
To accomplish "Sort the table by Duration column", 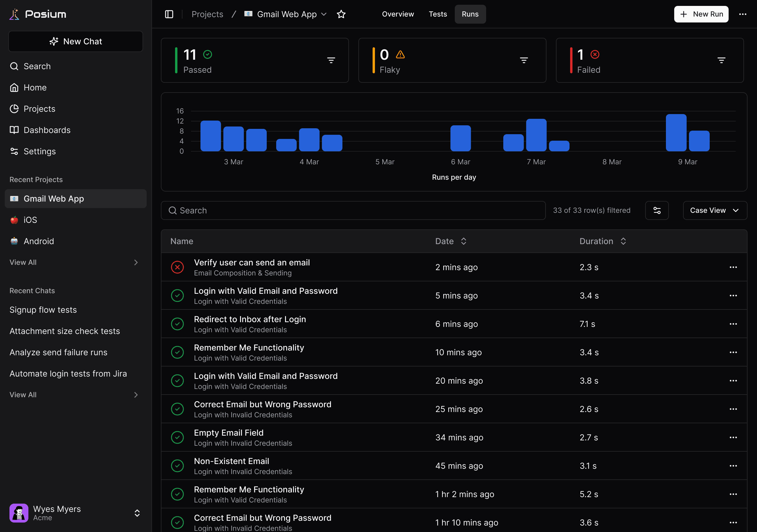I will point(602,241).
